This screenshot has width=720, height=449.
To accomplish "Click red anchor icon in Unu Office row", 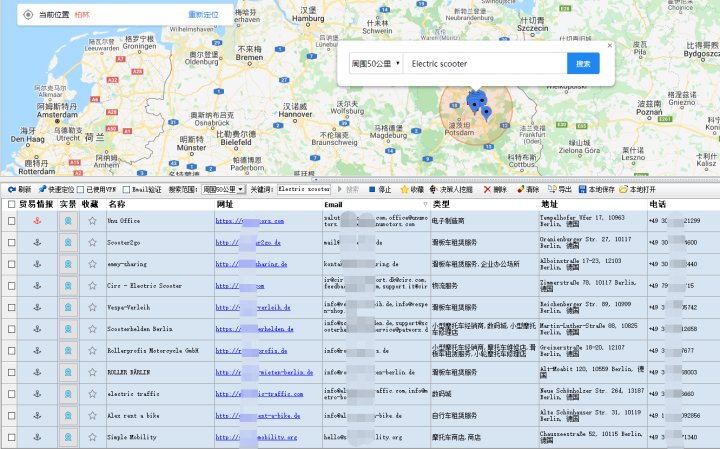I will click(x=38, y=221).
